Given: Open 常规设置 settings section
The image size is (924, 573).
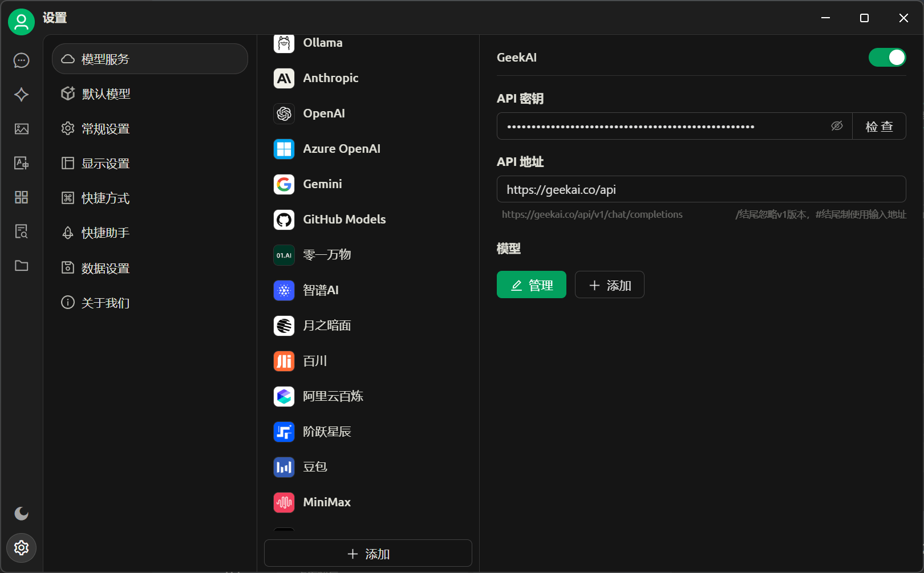Looking at the screenshot, I should (x=150, y=128).
